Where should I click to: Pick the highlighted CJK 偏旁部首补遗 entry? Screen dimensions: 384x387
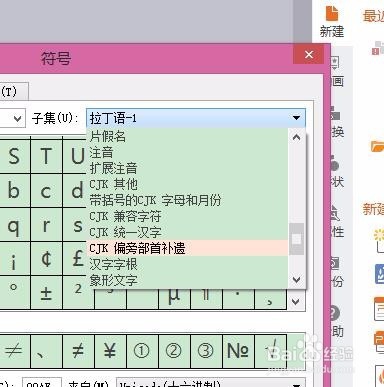[188, 248]
